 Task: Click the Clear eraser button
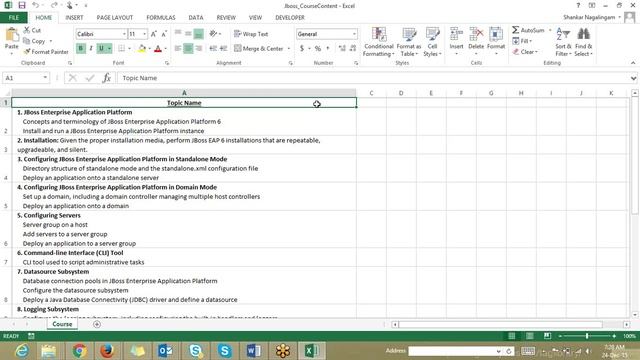pyautogui.click(x=525, y=52)
